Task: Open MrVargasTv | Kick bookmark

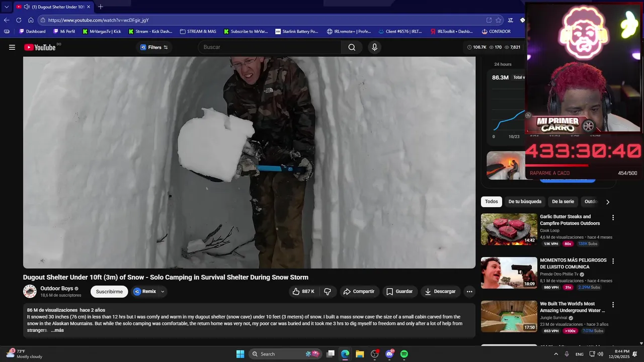Action: [102, 31]
